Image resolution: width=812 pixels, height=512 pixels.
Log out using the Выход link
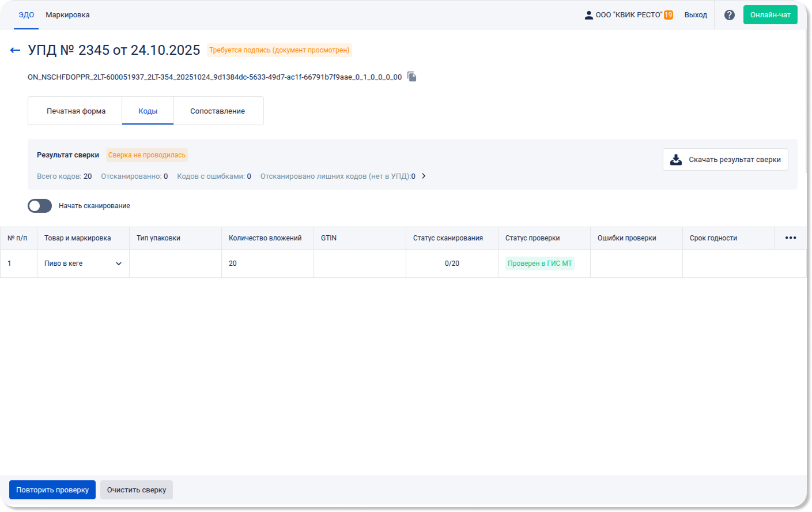[696, 15]
